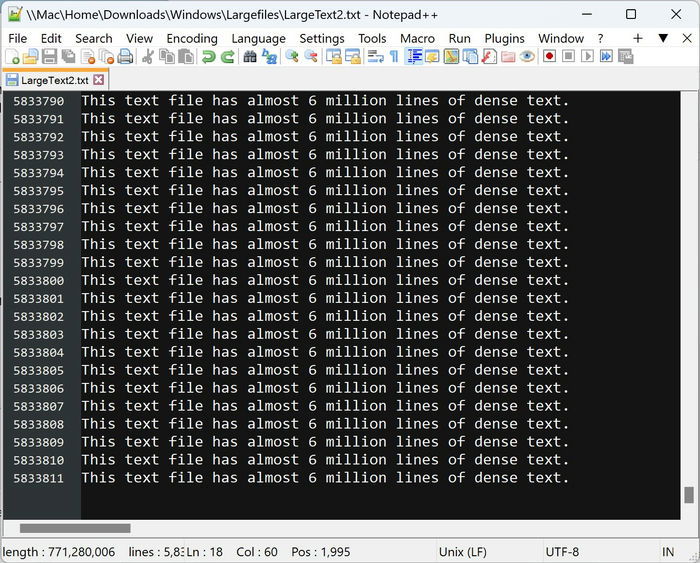Viewport: 700px width, 563px height.
Task: Zoom out using the magnifier minus icon
Action: (x=311, y=57)
